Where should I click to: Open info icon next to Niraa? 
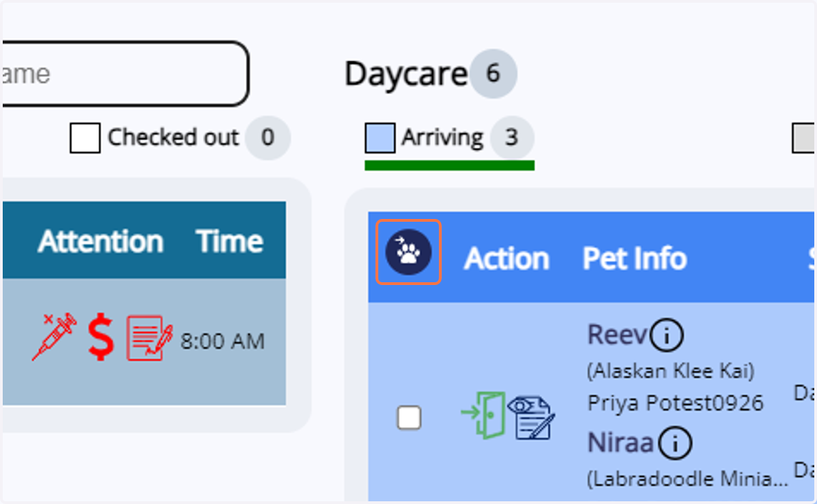tap(675, 443)
